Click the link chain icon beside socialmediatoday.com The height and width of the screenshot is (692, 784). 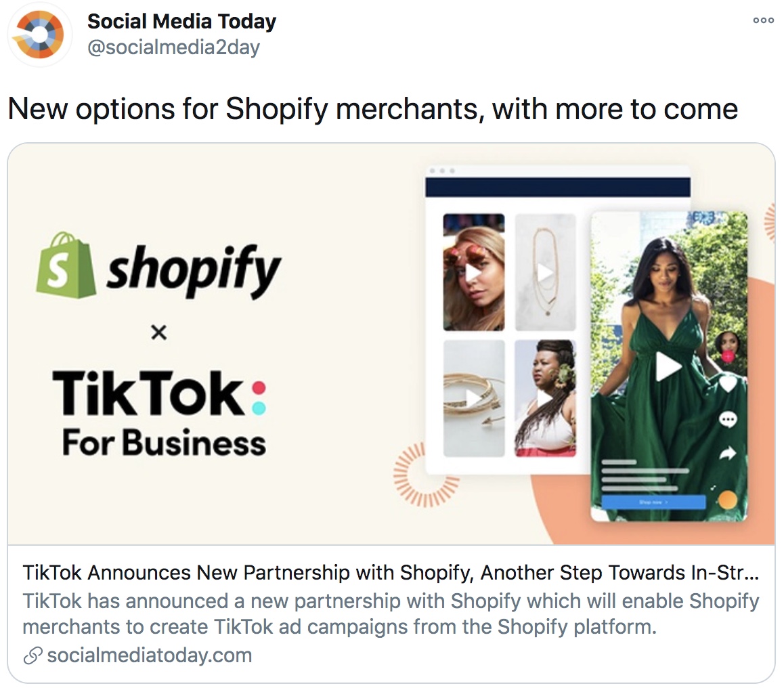[x=33, y=655]
